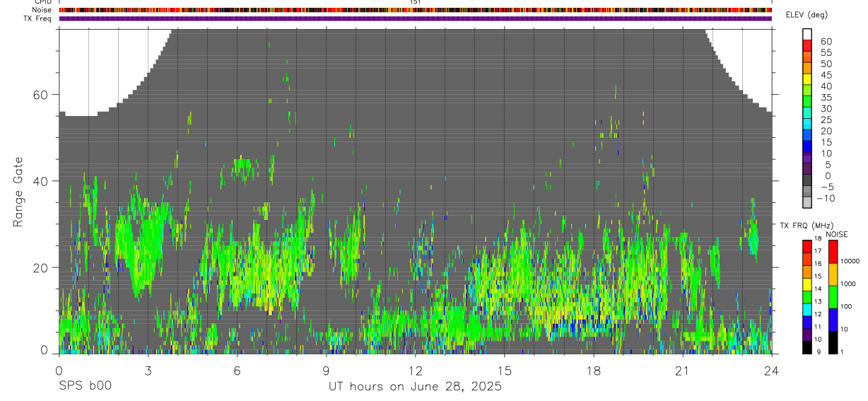Image resolution: width=868 pixels, height=401 pixels.
Task: Click the '45' label on the ELEV scale
Action: 826,75
